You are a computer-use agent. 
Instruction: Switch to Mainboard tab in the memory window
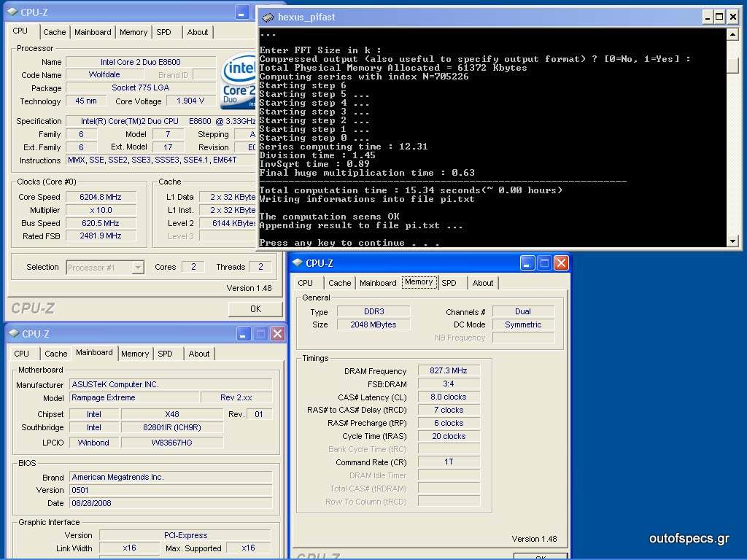click(378, 283)
